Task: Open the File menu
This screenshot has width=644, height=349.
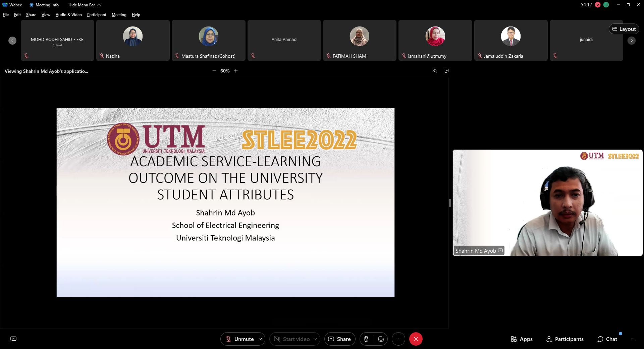Action: pos(6,15)
